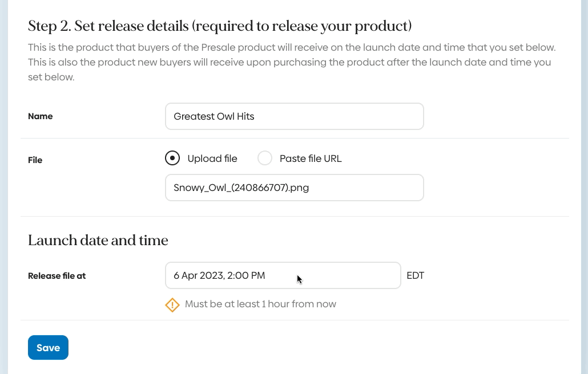Click the 'Upload file' option label text
The image size is (588, 374).
(x=212, y=158)
